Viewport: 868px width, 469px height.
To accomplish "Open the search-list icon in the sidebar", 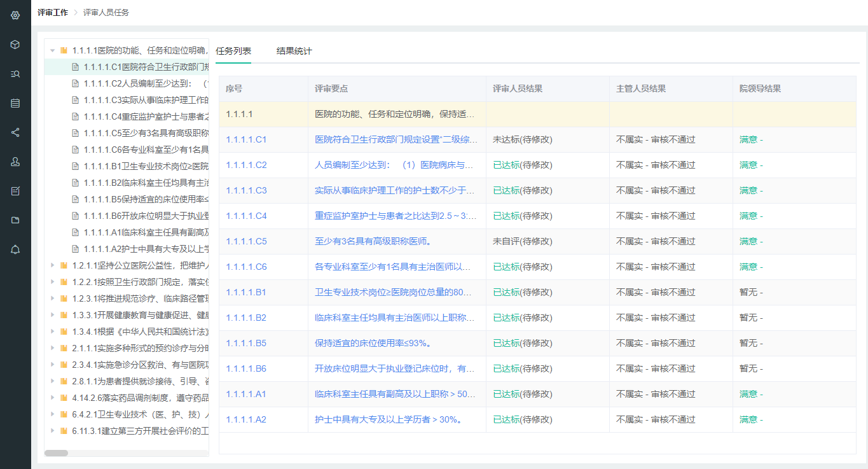I will 15,74.
